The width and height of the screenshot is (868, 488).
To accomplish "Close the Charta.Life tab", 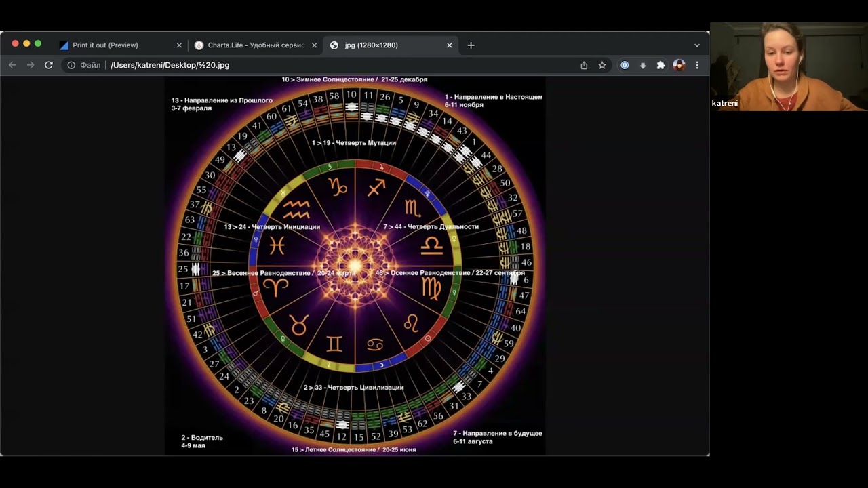I will [314, 45].
